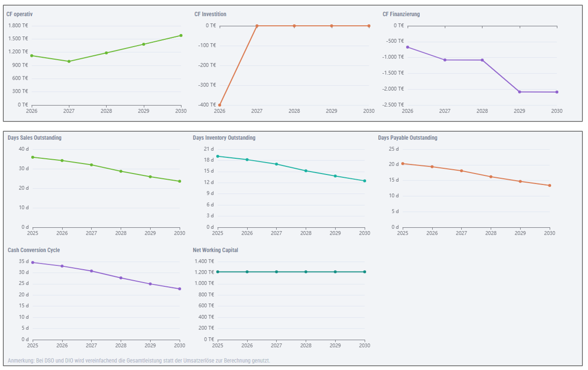588x370 pixels.
Task: Select the 2030 data point in CF Finanzierung
Action: click(557, 92)
